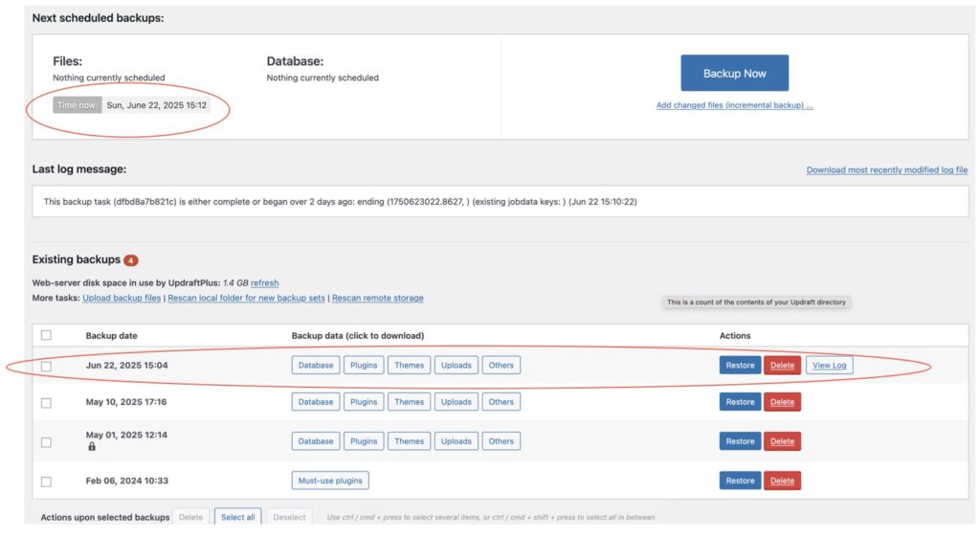980x538 pixels.
Task: Check the Jun 22, 2025 backup checkbox
Action: 46,366
